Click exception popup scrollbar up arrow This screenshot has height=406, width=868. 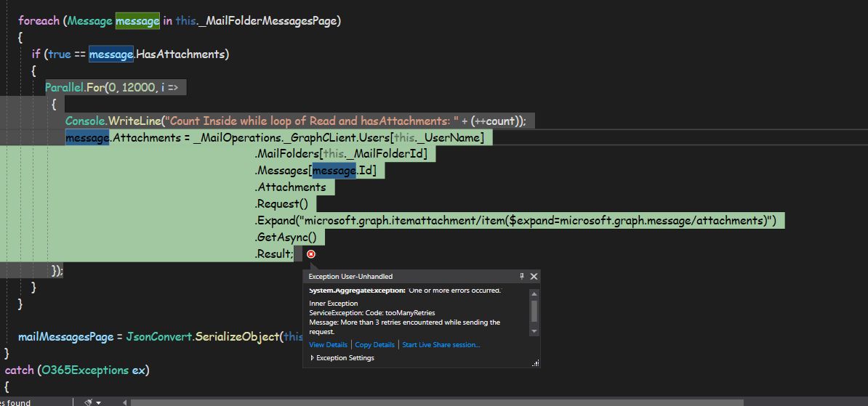coord(534,295)
